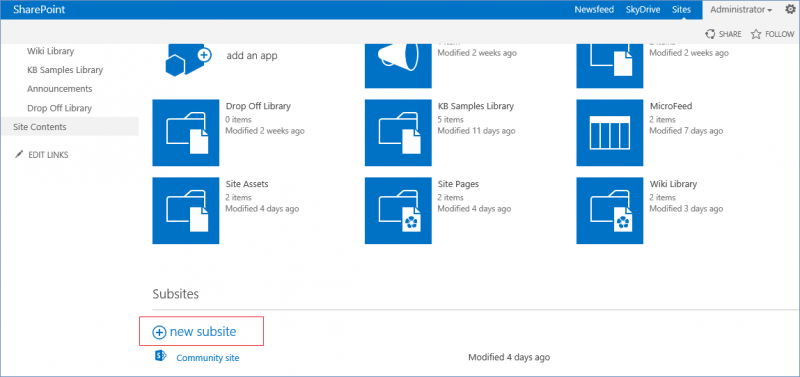Go to SharePoint home brand link

tap(39, 10)
